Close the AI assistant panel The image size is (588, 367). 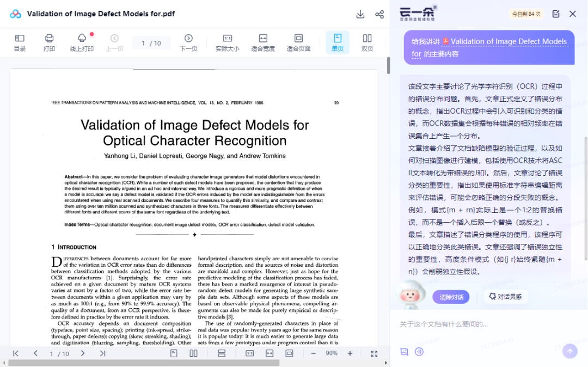pyautogui.click(x=573, y=14)
